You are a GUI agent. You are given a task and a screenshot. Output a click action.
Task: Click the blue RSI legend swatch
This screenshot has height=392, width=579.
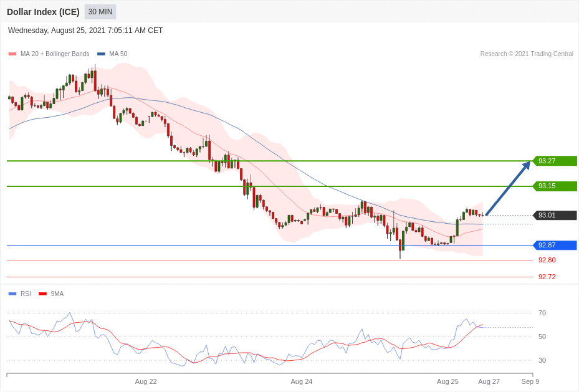[x=12, y=294]
